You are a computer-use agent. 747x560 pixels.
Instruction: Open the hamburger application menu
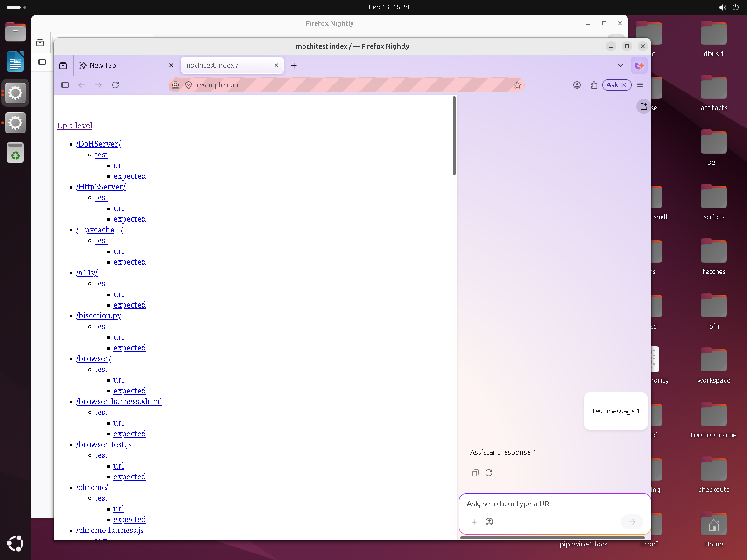[640, 85]
